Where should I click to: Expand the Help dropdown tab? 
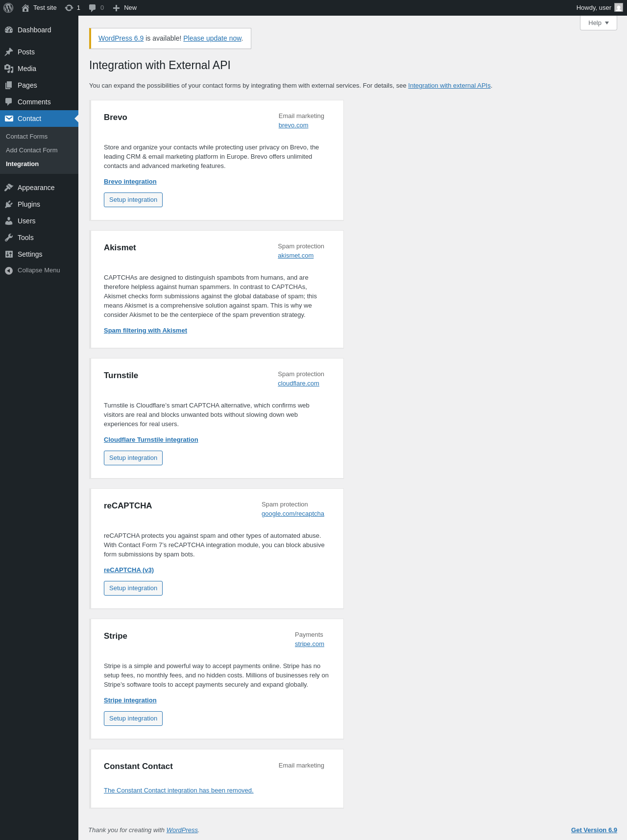(598, 23)
